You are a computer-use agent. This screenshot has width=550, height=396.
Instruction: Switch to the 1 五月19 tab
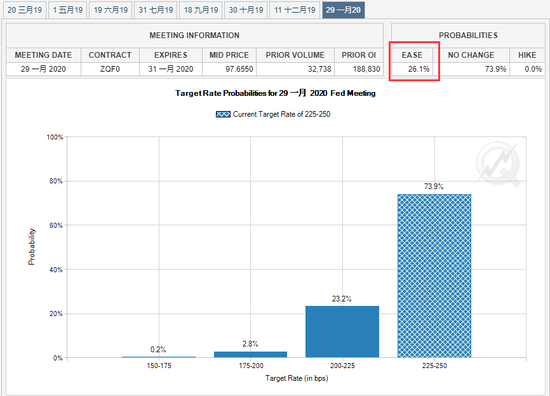coord(68,10)
